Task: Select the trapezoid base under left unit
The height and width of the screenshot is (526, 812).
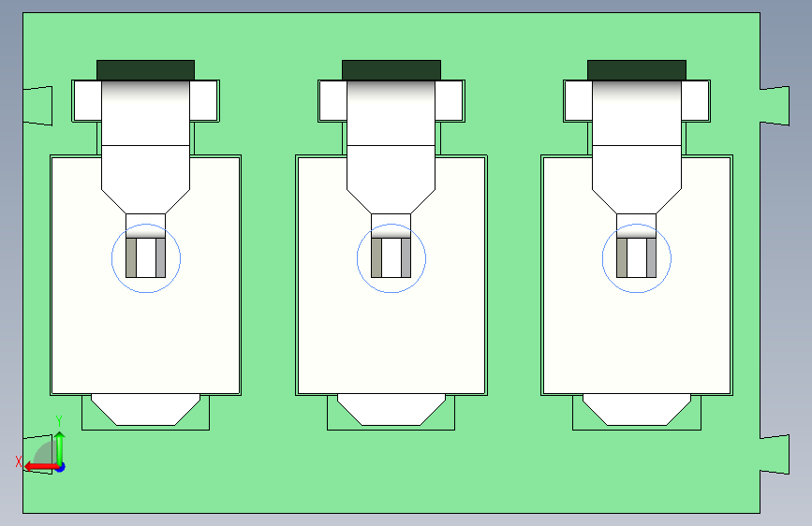Action: [x=145, y=410]
